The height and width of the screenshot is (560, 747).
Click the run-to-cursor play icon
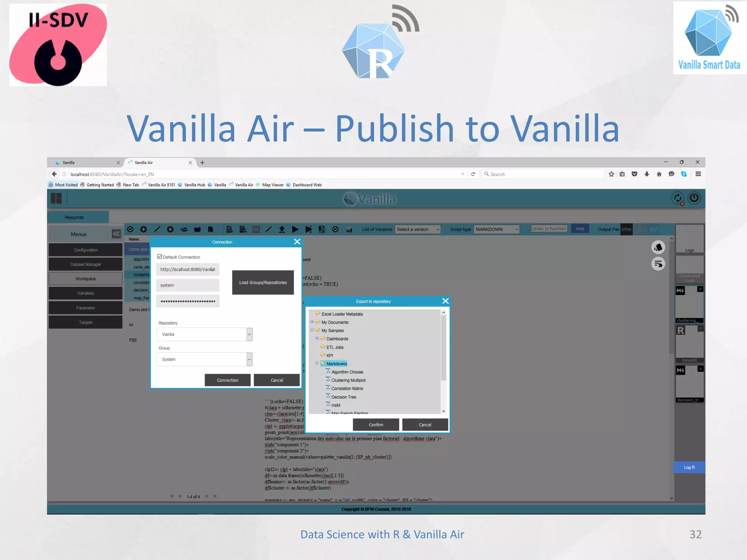pyautogui.click(x=309, y=229)
